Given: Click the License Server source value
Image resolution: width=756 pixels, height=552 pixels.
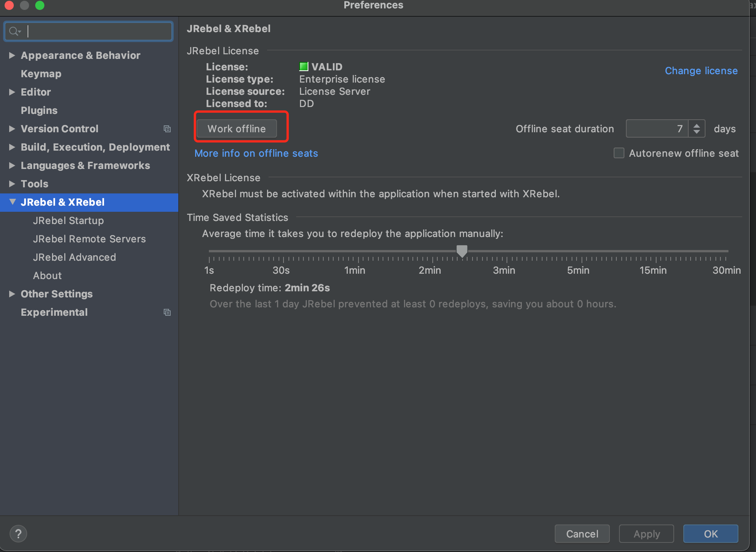Looking at the screenshot, I should (x=335, y=91).
